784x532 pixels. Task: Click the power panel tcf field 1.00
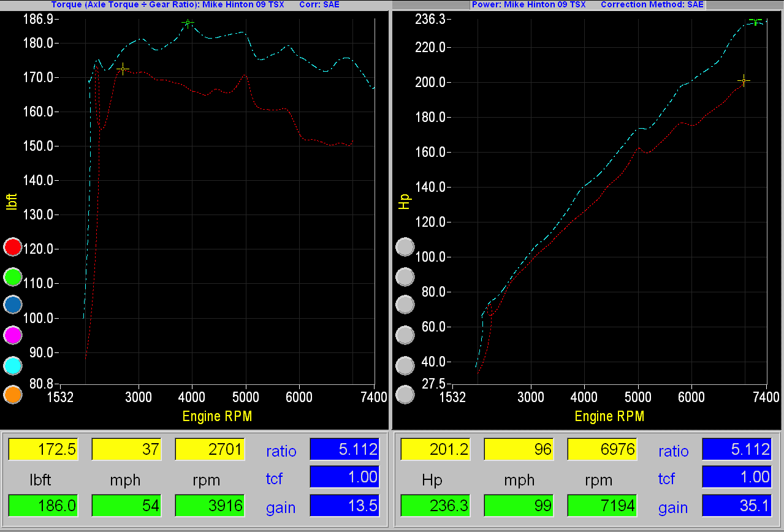[736, 477]
